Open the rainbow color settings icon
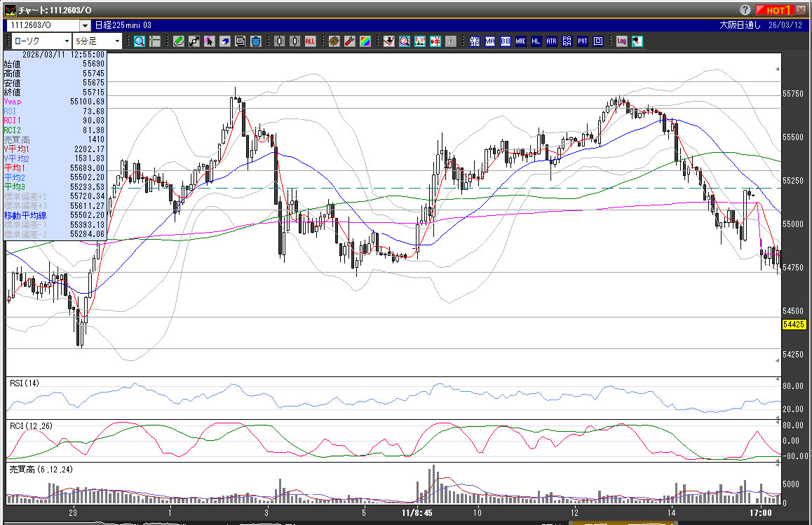 click(365, 41)
